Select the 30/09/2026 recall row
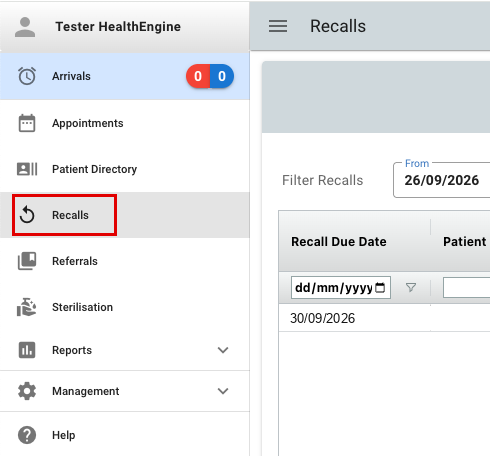The width and height of the screenshot is (490, 456). [x=384, y=318]
